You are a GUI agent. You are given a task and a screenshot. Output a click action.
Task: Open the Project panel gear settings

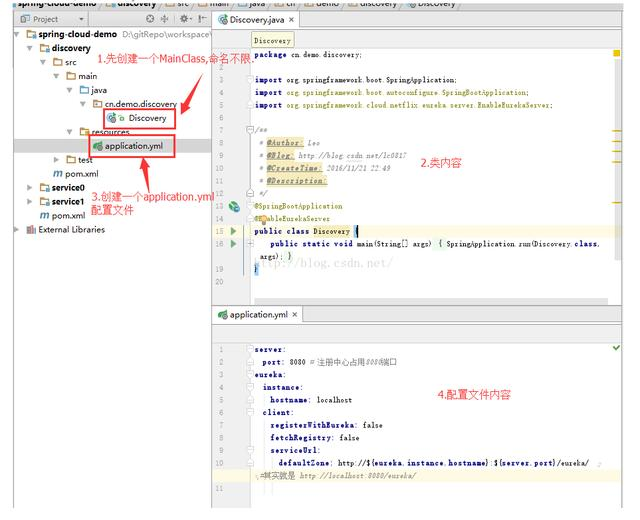184,19
